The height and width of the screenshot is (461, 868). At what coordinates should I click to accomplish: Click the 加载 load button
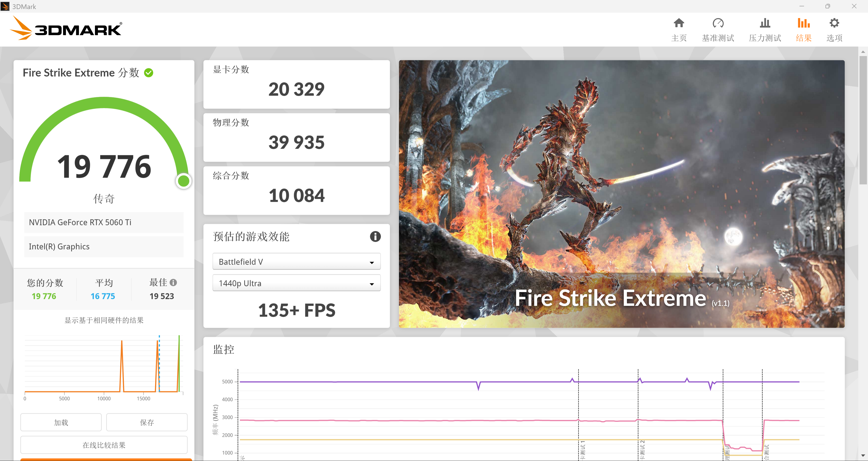[61, 422]
